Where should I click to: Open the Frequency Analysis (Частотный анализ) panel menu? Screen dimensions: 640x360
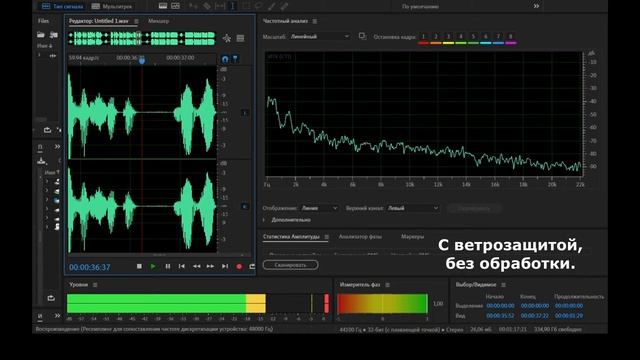(315, 21)
